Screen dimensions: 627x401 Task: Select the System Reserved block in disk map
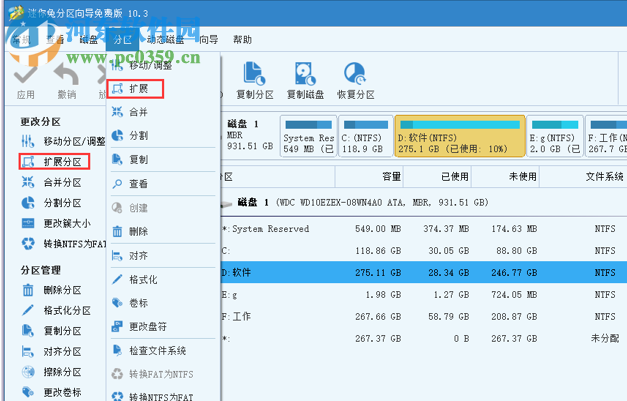pyautogui.click(x=308, y=137)
